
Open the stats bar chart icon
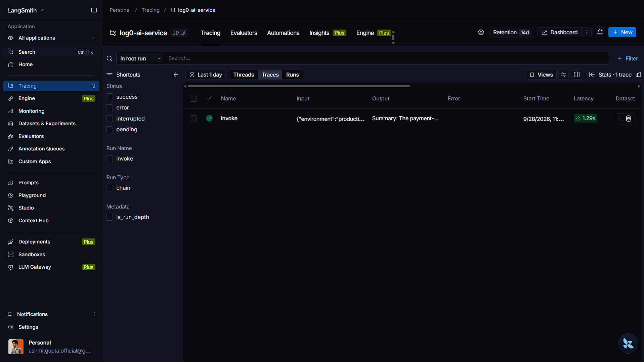638,75
